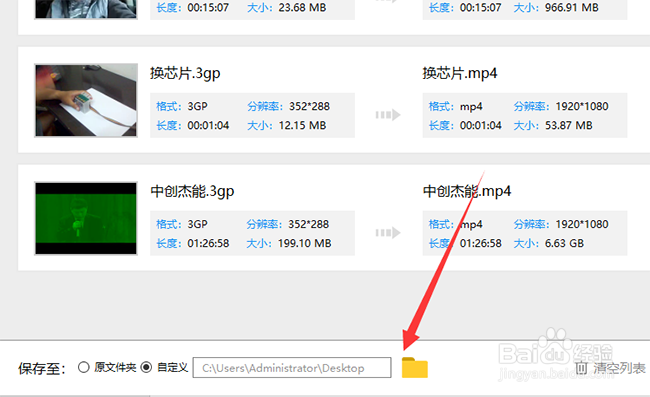Select the 原文件夹 radio option
This screenshot has width=650, height=397.
84,368
